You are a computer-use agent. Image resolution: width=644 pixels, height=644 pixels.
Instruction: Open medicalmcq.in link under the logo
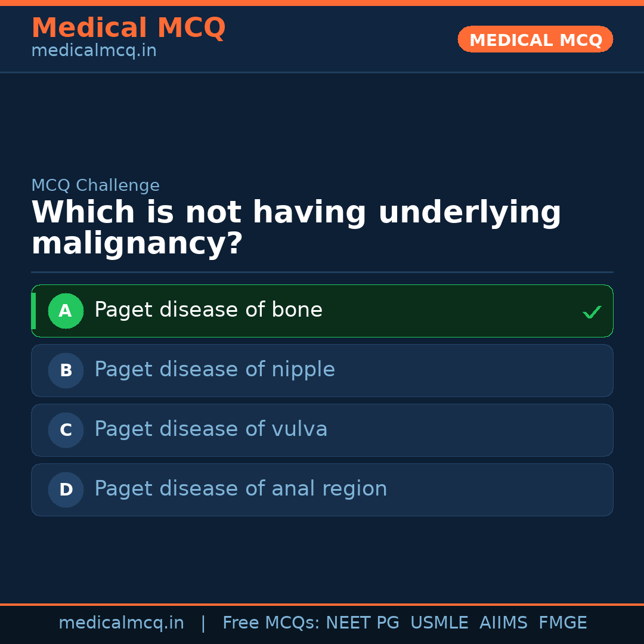94,50
